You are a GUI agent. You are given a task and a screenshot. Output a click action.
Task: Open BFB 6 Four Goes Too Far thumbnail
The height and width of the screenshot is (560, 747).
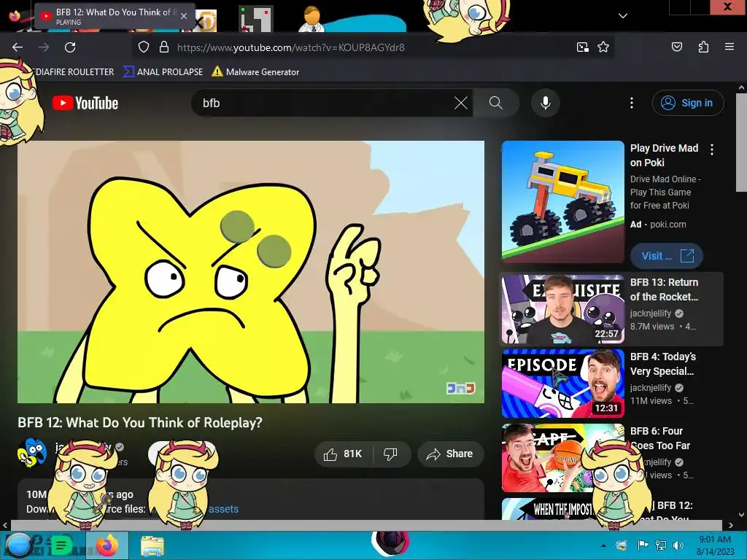click(x=563, y=458)
